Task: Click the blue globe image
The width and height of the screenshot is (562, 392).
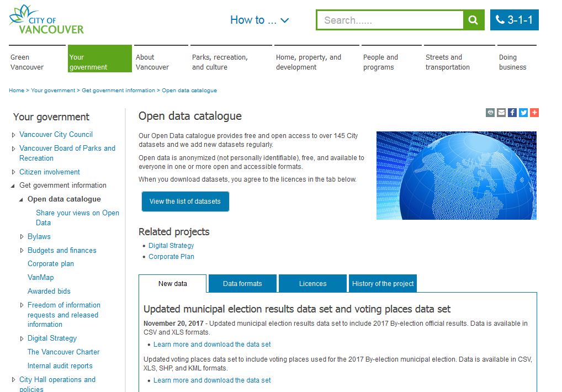Action: click(456, 176)
